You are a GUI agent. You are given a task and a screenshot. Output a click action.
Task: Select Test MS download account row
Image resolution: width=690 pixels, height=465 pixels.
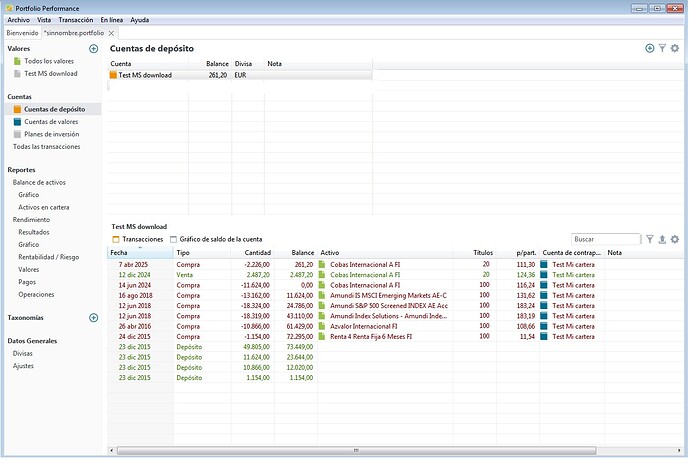pos(240,75)
